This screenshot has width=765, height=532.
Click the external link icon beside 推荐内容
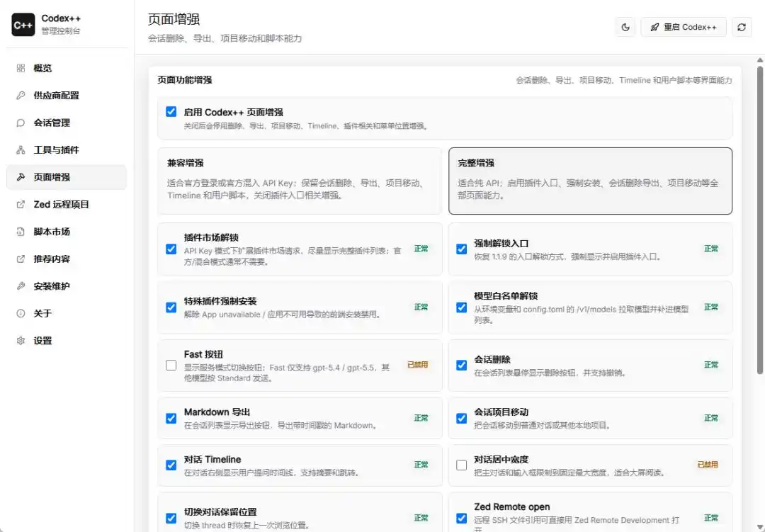[x=21, y=259]
